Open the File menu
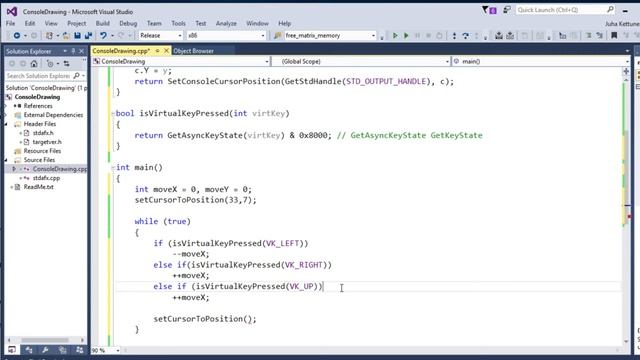Image resolution: width=640 pixels, height=360 pixels. (x=10, y=24)
